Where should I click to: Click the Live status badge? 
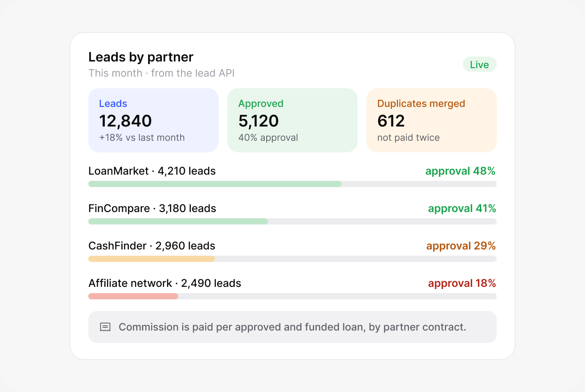[x=479, y=65]
